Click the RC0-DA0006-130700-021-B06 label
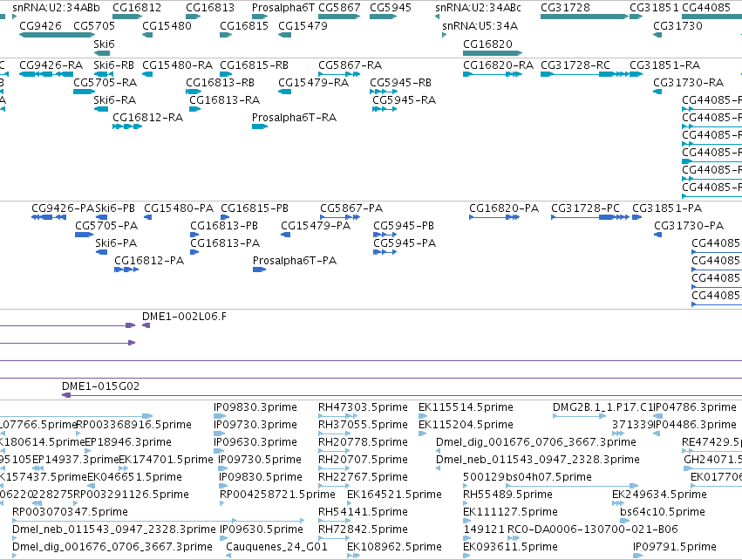This screenshot has height=560, width=742. (x=593, y=529)
